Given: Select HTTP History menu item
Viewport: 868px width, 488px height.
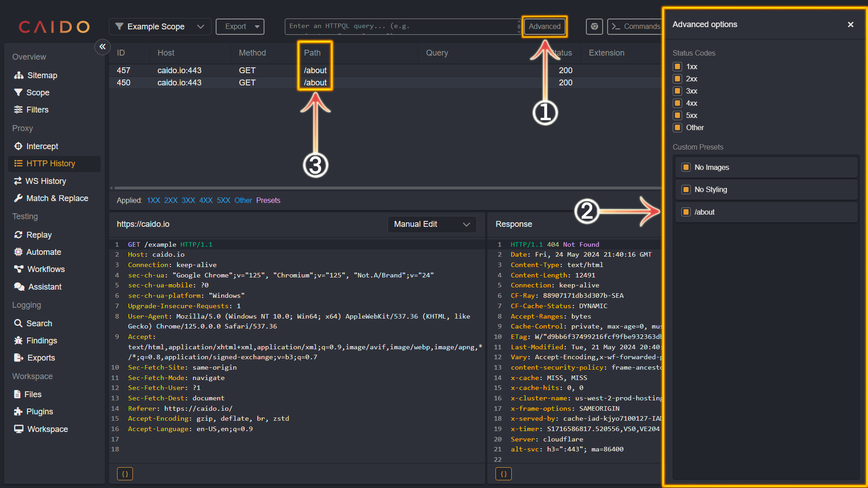Looking at the screenshot, I should point(51,163).
